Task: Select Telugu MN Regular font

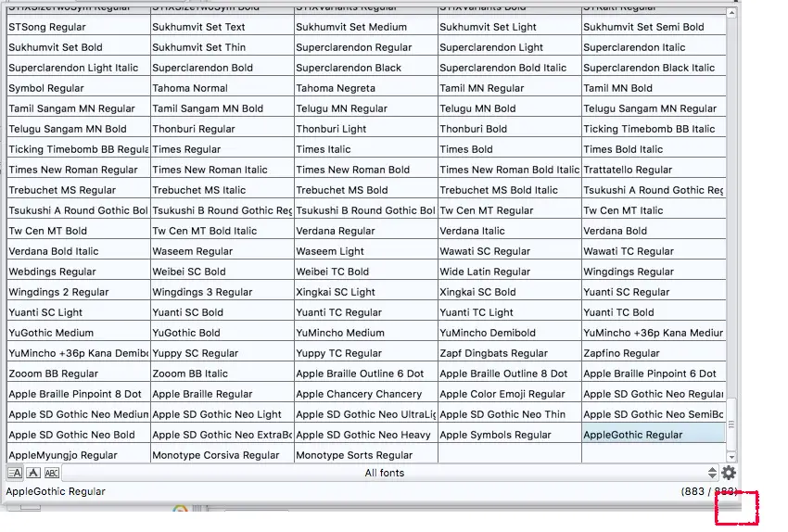Action: tap(366, 108)
